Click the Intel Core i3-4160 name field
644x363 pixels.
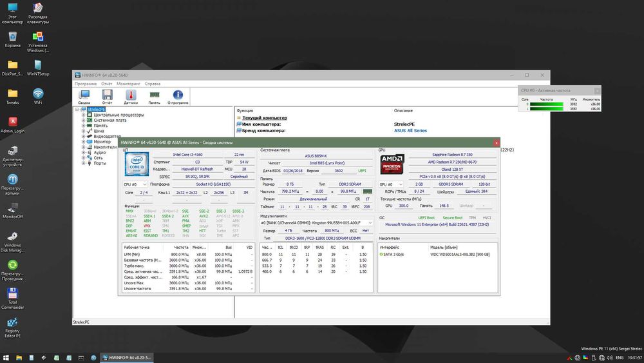pos(187,155)
